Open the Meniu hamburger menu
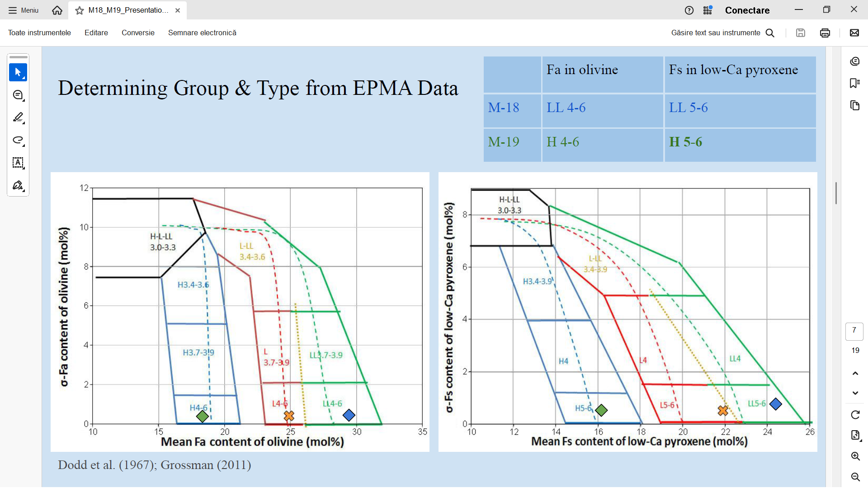 pos(24,10)
